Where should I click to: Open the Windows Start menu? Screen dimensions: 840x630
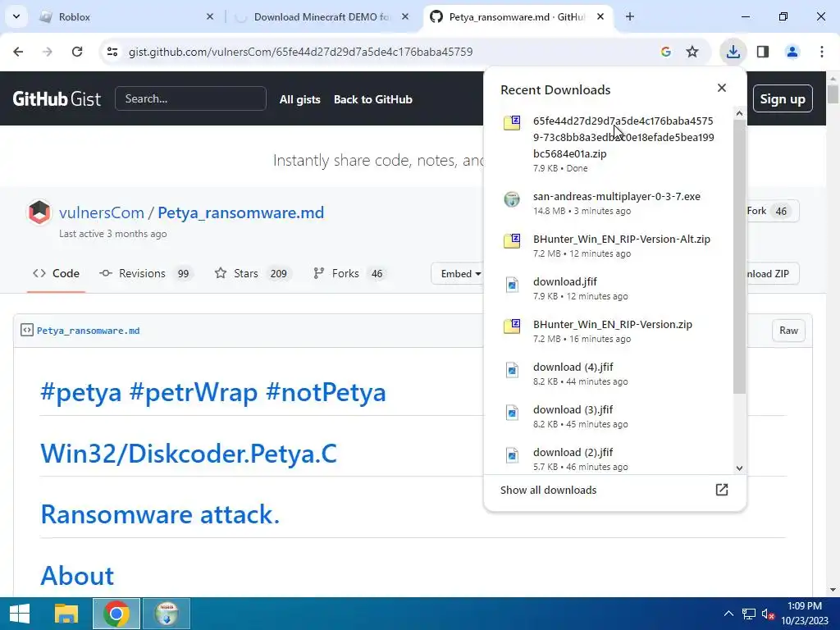point(20,614)
